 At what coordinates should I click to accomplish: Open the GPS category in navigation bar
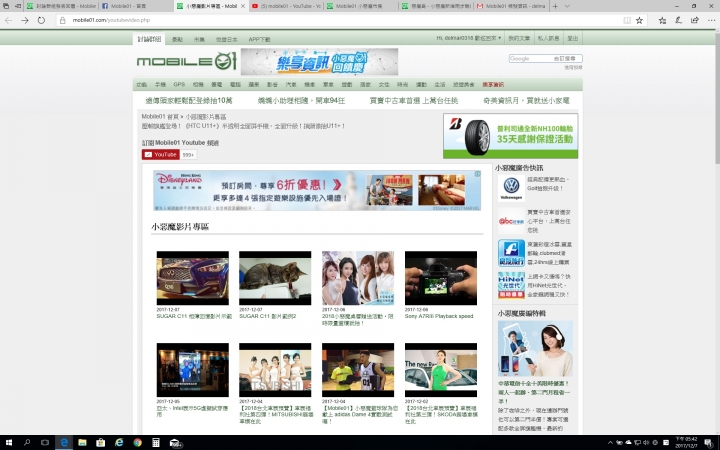(x=179, y=84)
